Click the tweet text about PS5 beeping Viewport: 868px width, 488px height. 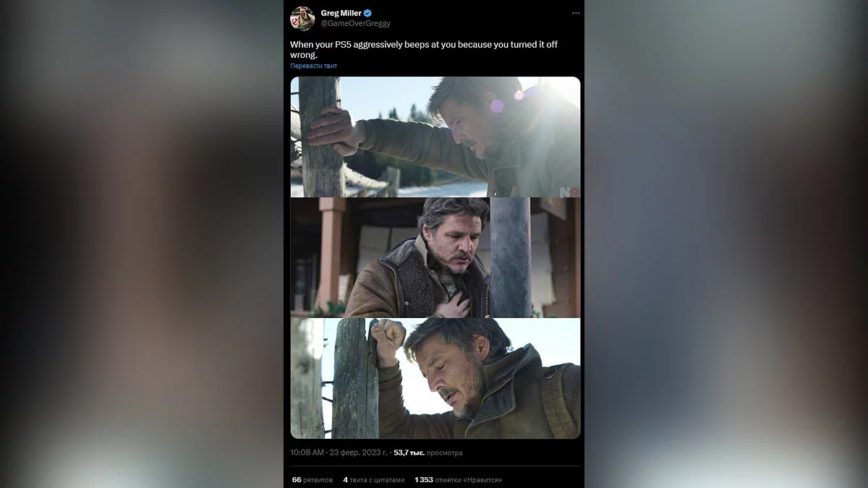coord(423,49)
